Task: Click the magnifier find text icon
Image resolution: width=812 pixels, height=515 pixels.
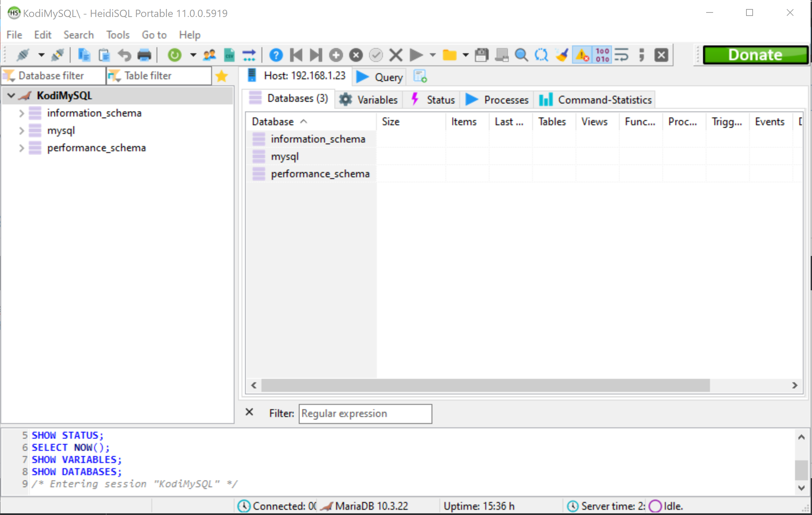Action: [521, 55]
